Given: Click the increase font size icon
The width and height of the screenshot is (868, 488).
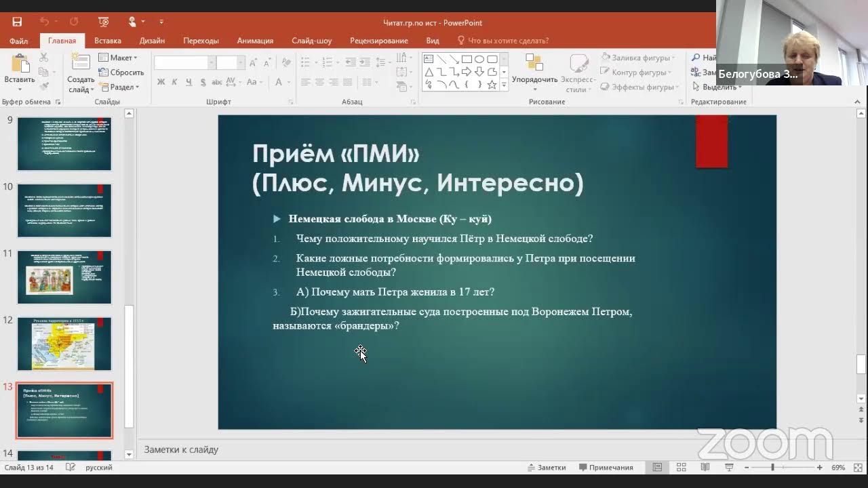Looking at the screenshot, I should tap(253, 62).
